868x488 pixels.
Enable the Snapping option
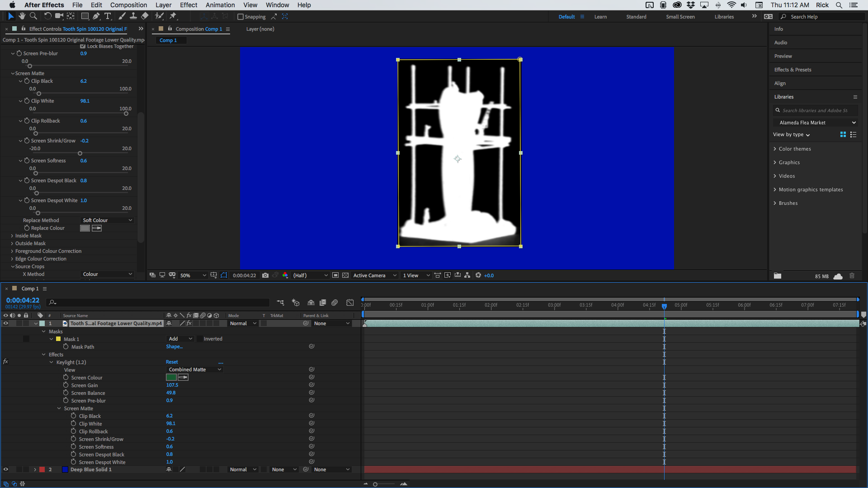240,17
